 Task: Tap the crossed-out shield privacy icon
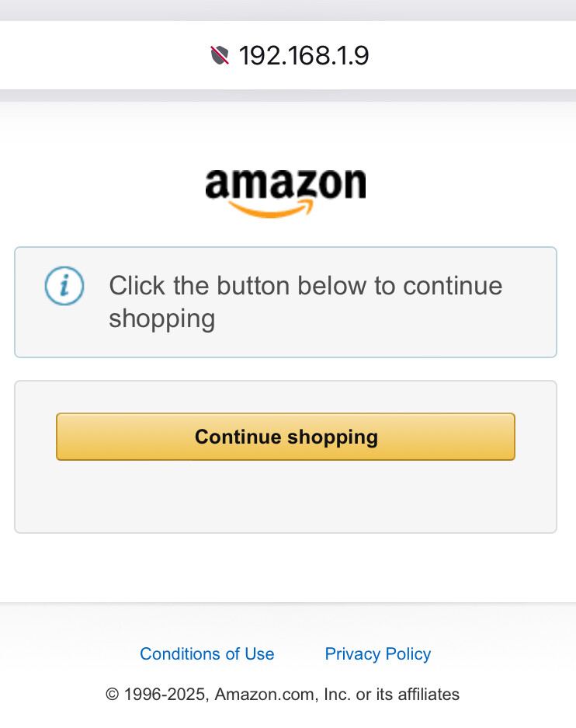point(220,55)
